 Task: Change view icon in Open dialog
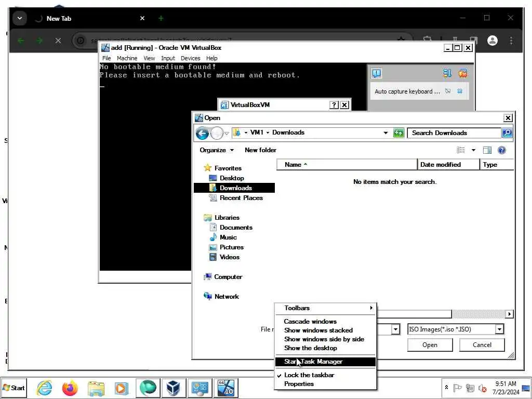pos(461,150)
